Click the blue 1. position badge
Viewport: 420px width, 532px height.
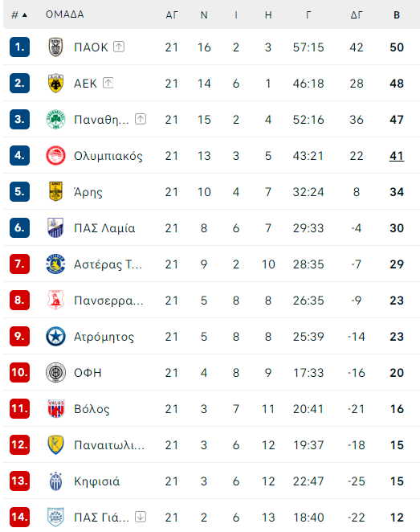[19, 47]
